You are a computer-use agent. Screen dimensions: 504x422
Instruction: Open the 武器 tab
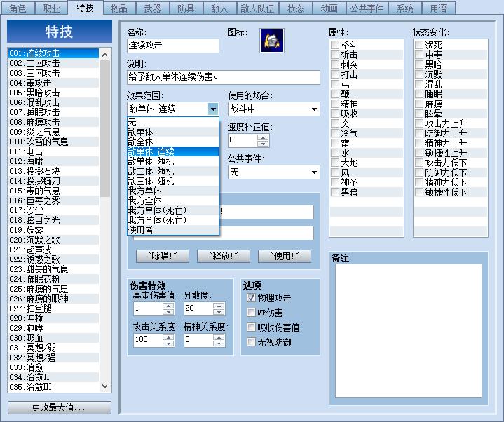(x=152, y=8)
